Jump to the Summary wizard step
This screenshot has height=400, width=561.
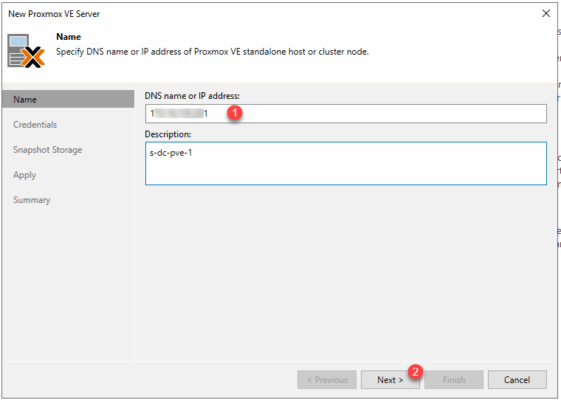[32, 200]
